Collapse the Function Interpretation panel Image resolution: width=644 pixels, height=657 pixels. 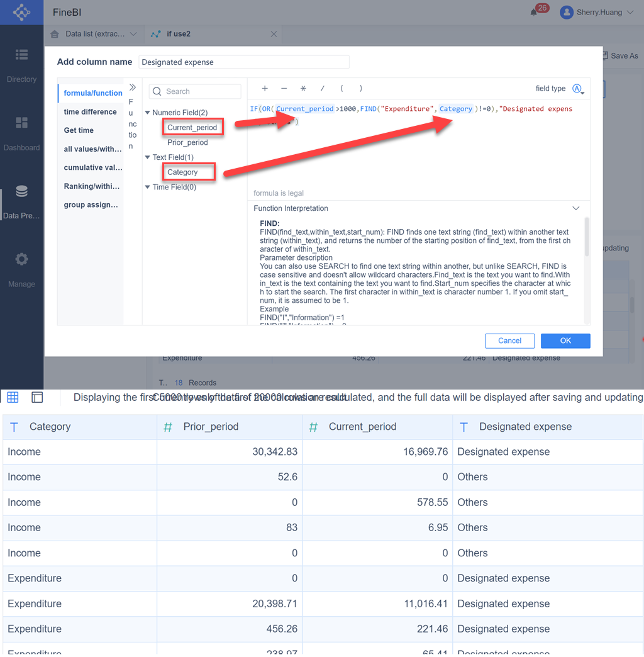[x=575, y=208]
